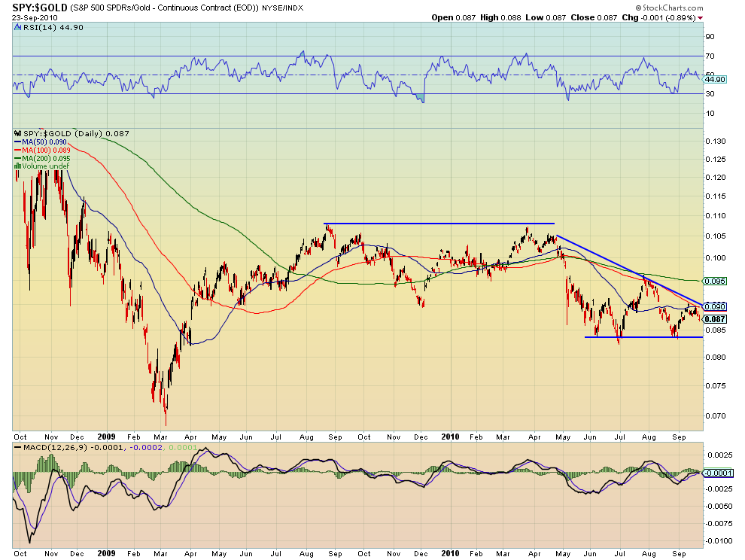
Task: Open the StockCharts.com copyright link
Action: [x=669, y=8]
